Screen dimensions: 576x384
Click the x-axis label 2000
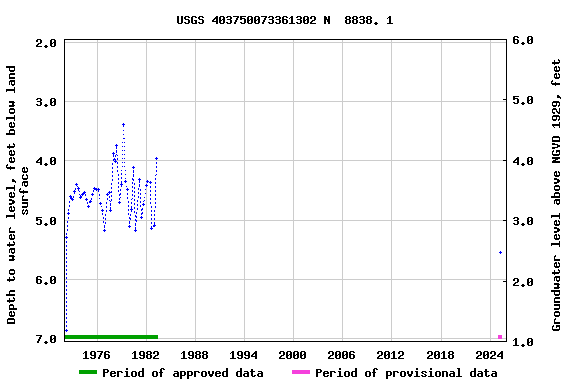point(292,355)
